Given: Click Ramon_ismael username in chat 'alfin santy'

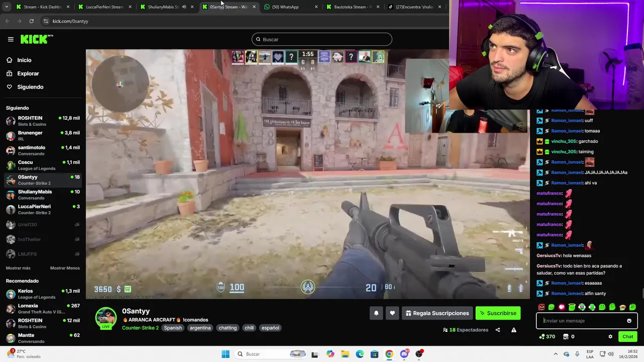Looking at the screenshot, I should pyautogui.click(x=567, y=294).
